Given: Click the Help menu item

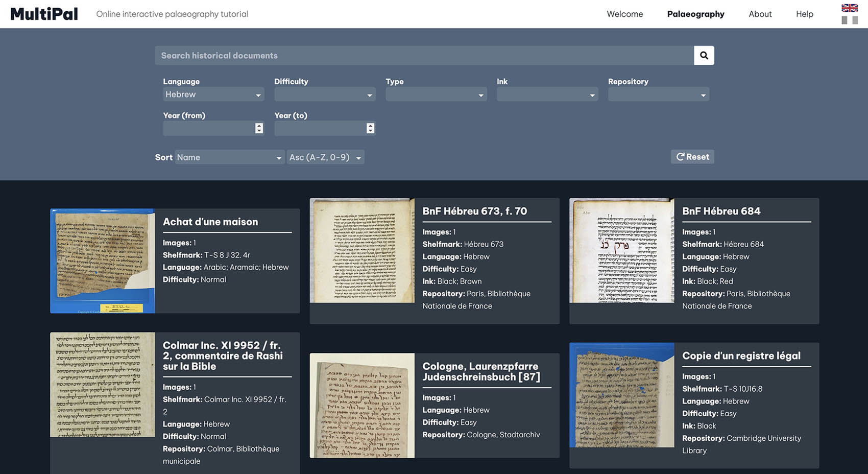Looking at the screenshot, I should [x=804, y=14].
